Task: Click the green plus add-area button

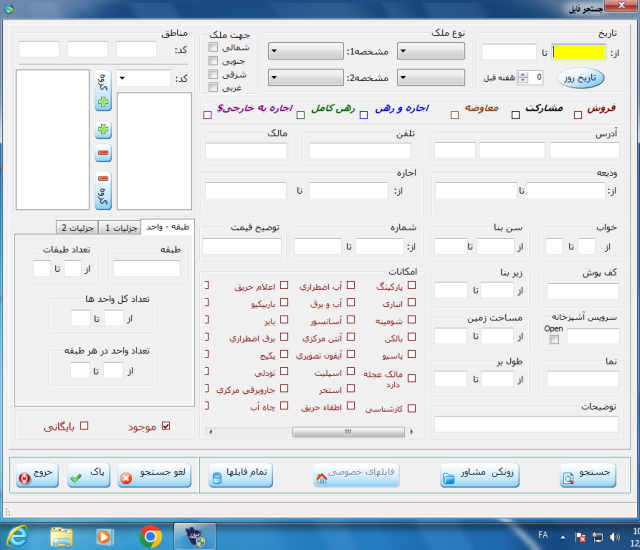Action: coord(103,131)
